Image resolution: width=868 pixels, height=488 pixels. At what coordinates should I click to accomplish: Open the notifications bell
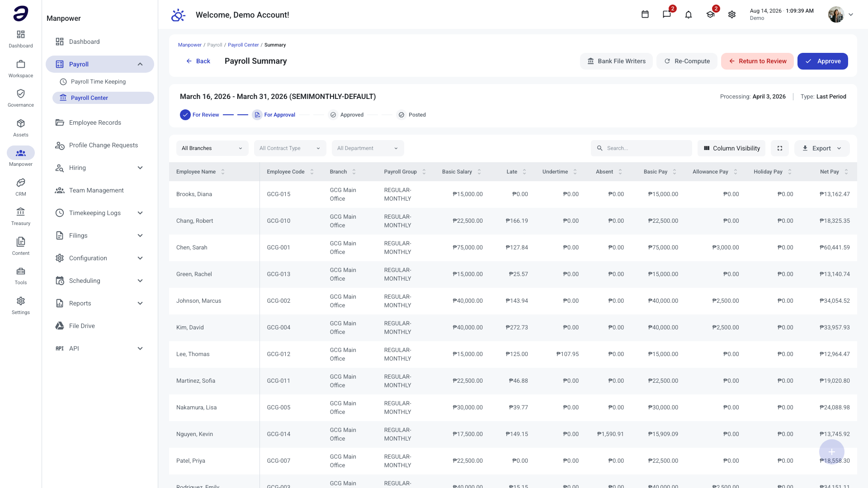[x=689, y=14]
